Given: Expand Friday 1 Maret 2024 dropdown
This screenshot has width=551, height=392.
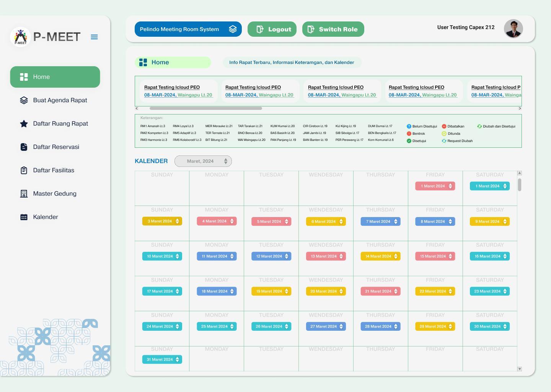Looking at the screenshot, I should click(x=435, y=186).
